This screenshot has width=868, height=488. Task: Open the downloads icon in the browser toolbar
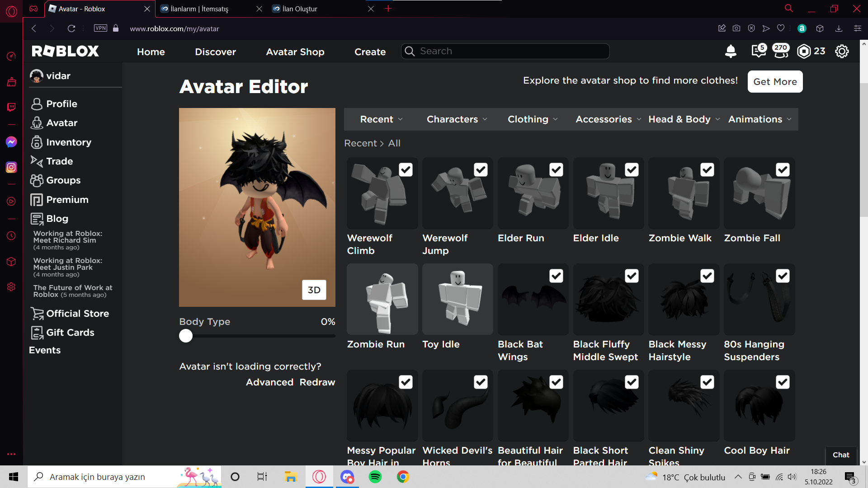839,28
